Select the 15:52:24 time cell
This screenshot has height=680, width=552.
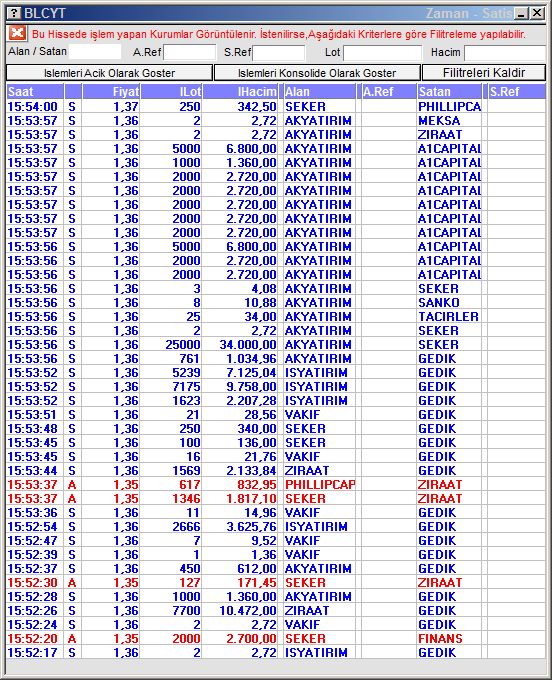click(33, 624)
